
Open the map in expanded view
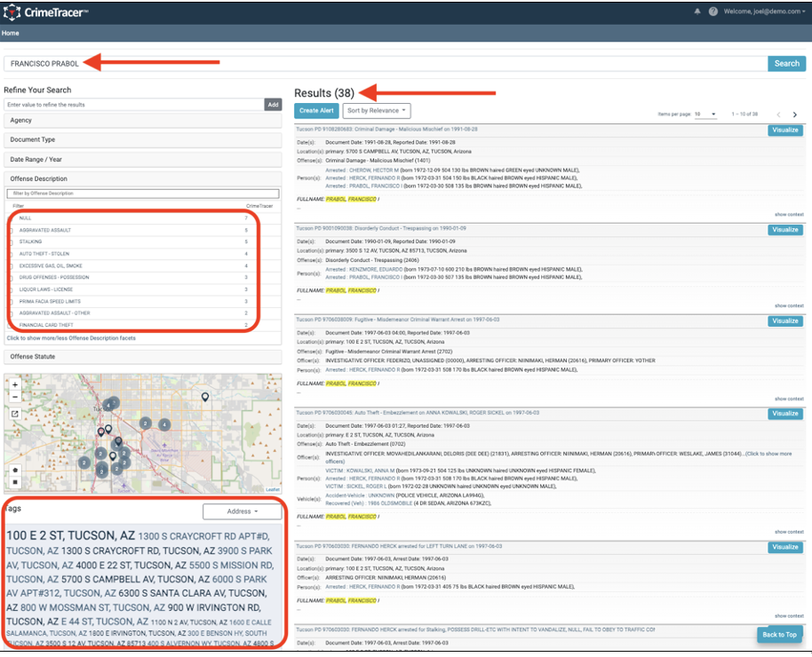(x=14, y=414)
